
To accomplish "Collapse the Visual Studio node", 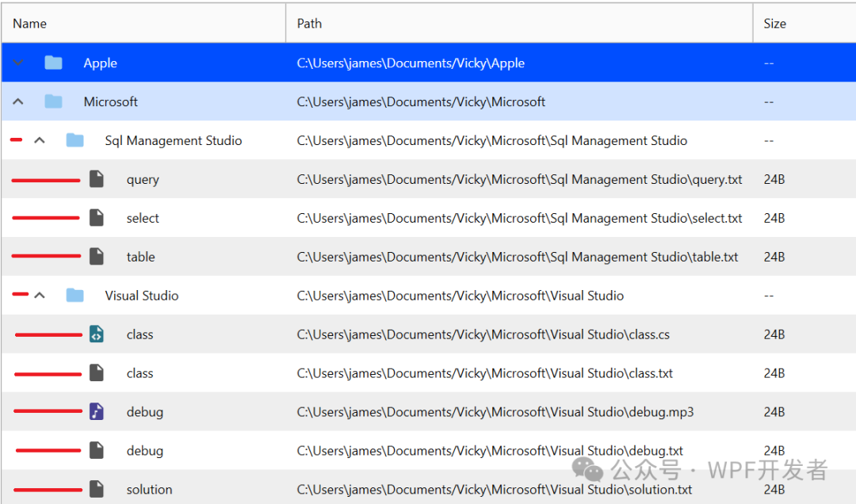I will click(x=40, y=296).
